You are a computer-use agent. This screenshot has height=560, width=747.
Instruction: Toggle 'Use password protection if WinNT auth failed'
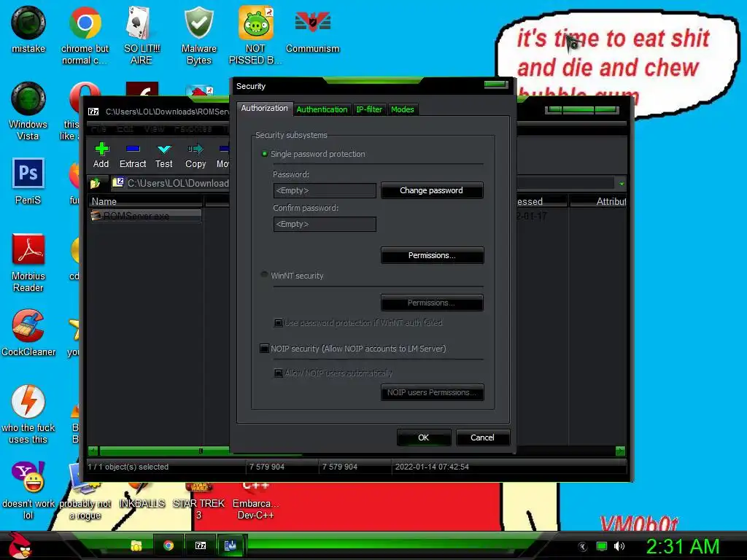(278, 323)
